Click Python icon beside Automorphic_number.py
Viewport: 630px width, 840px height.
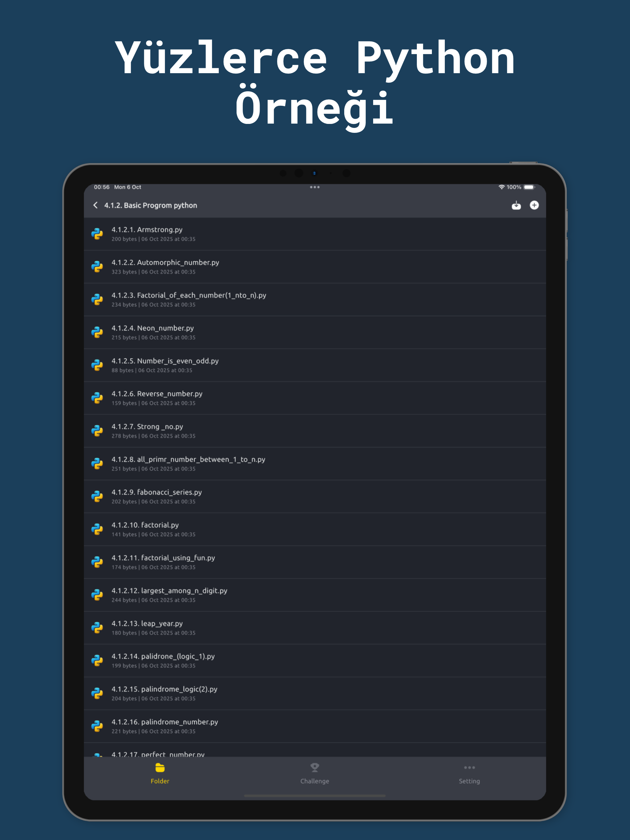[x=97, y=267]
